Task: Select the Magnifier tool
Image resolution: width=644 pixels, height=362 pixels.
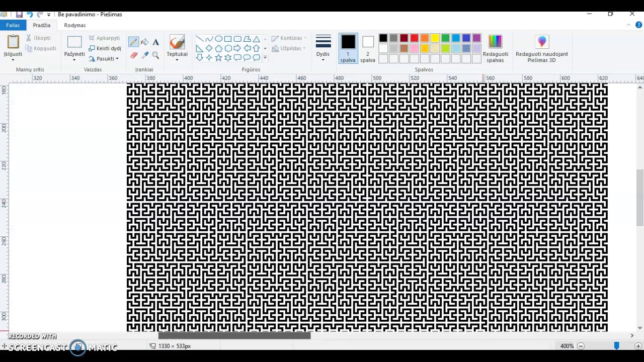Action: click(x=155, y=55)
